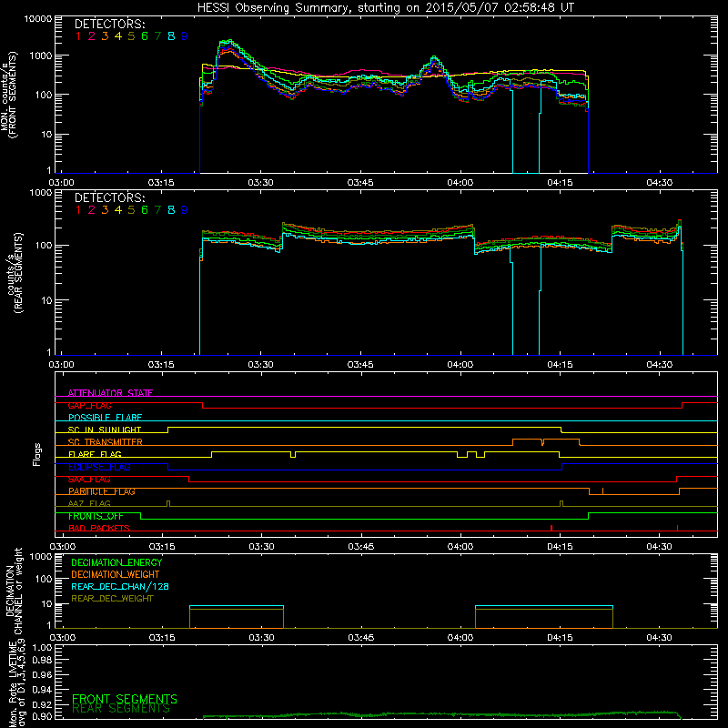Select green detector 6 in front segments legend
728x728 pixels.
(x=145, y=36)
